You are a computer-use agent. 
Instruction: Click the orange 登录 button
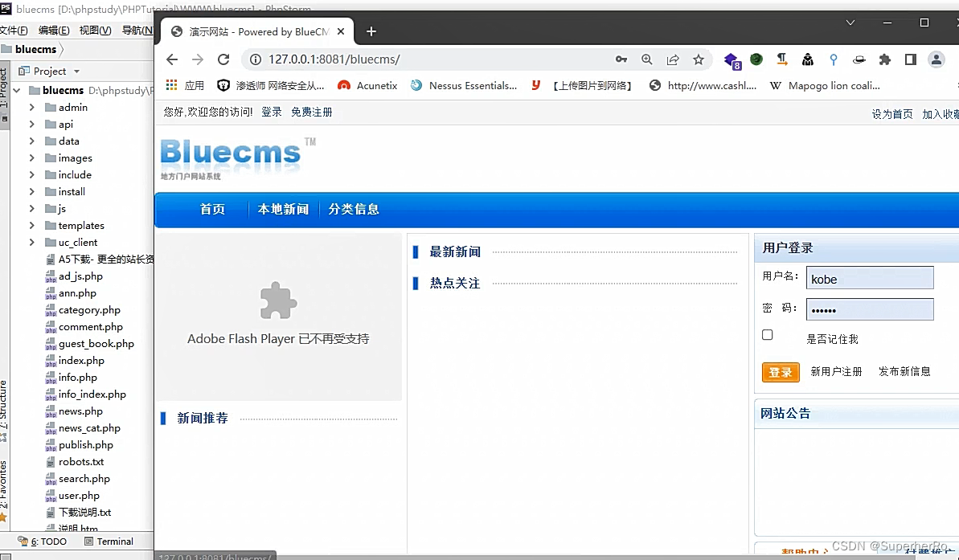coord(781,372)
